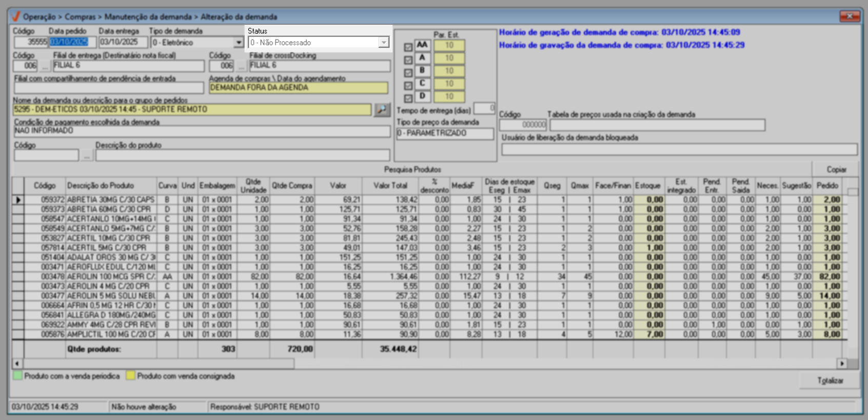Viewport: 868px width, 420px height.
Task: Click the left arrow of horizontal scrollbar
Action: coord(17,364)
